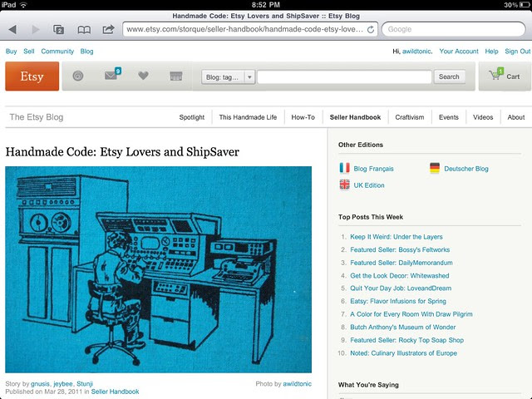
Task: Open the shopping cart icon
Action: click(x=496, y=74)
